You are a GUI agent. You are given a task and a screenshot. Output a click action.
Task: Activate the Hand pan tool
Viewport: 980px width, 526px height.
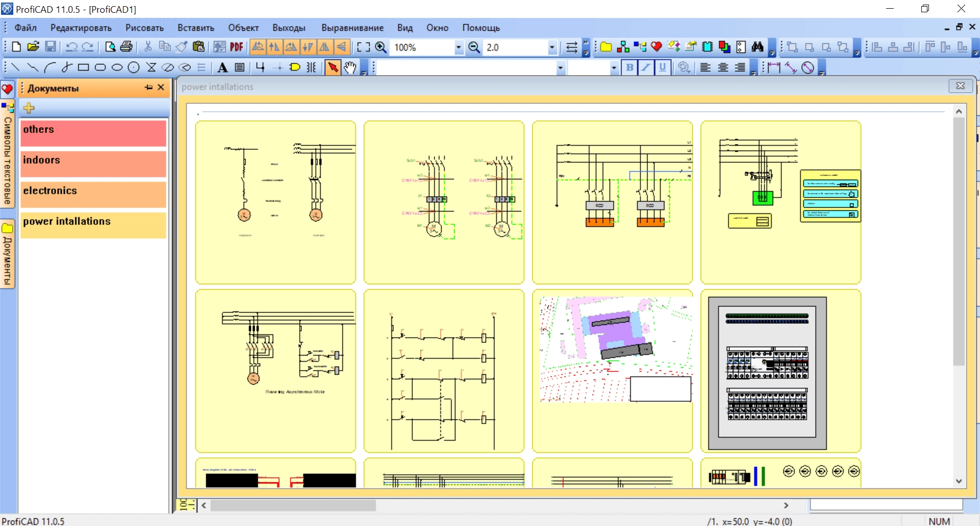[350, 67]
